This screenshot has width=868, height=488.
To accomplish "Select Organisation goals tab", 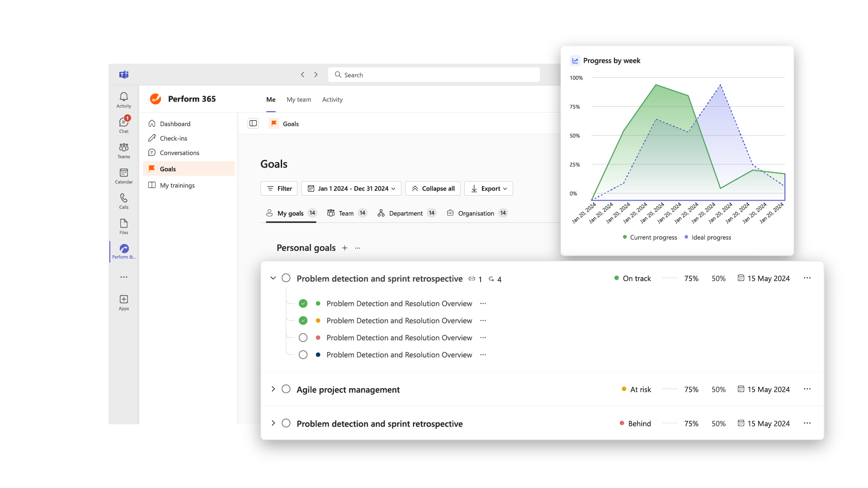I will coord(477,213).
